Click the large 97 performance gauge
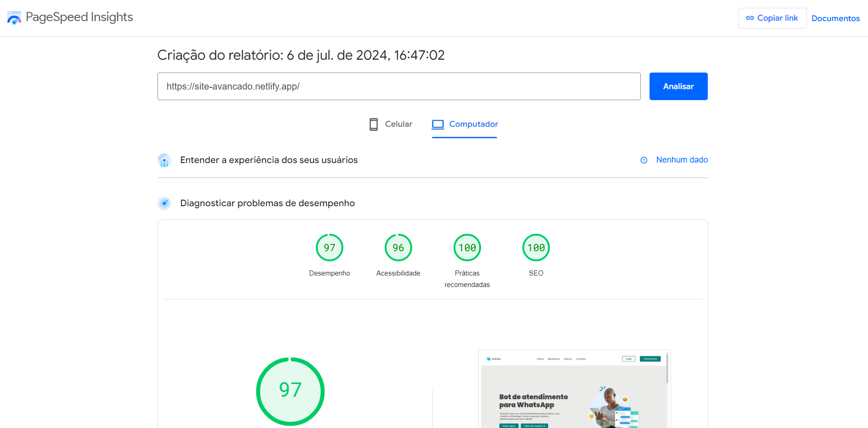Viewport: 868px width, 428px height. click(x=291, y=391)
